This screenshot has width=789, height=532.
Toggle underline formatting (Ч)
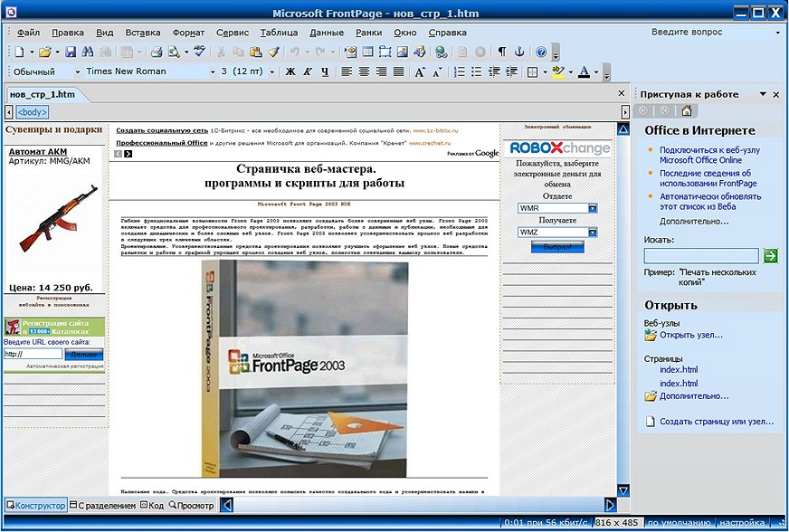(x=325, y=72)
